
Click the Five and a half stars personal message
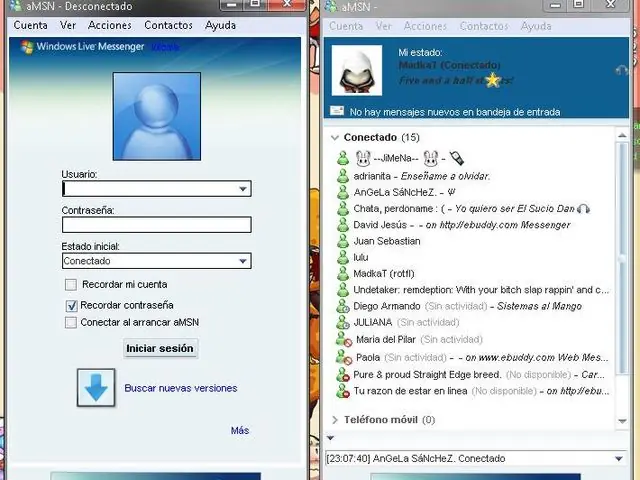pos(456,80)
